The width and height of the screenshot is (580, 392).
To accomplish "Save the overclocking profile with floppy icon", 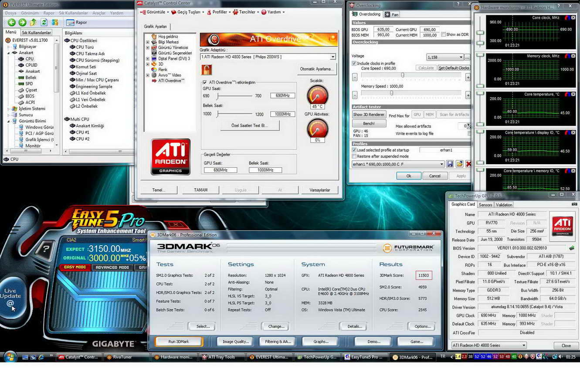I will 450,164.
